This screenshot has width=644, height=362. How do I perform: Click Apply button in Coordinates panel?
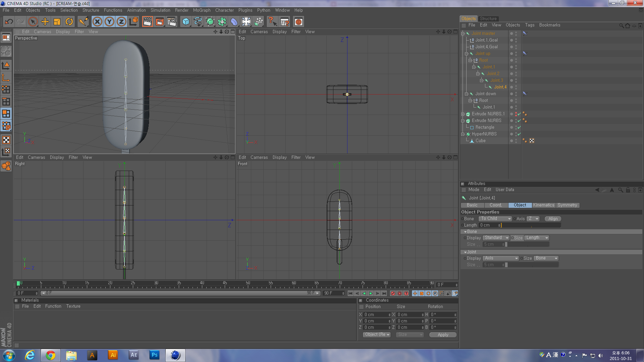point(443,335)
